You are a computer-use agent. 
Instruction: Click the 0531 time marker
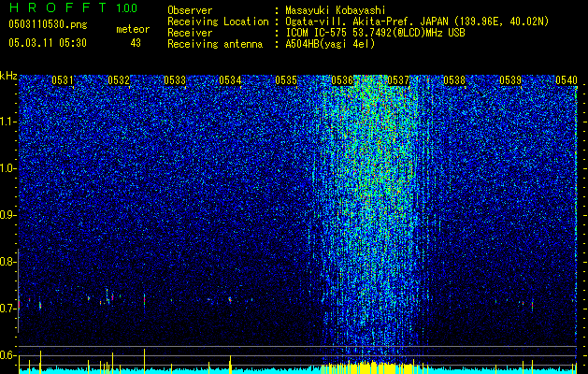pyautogui.click(x=63, y=80)
